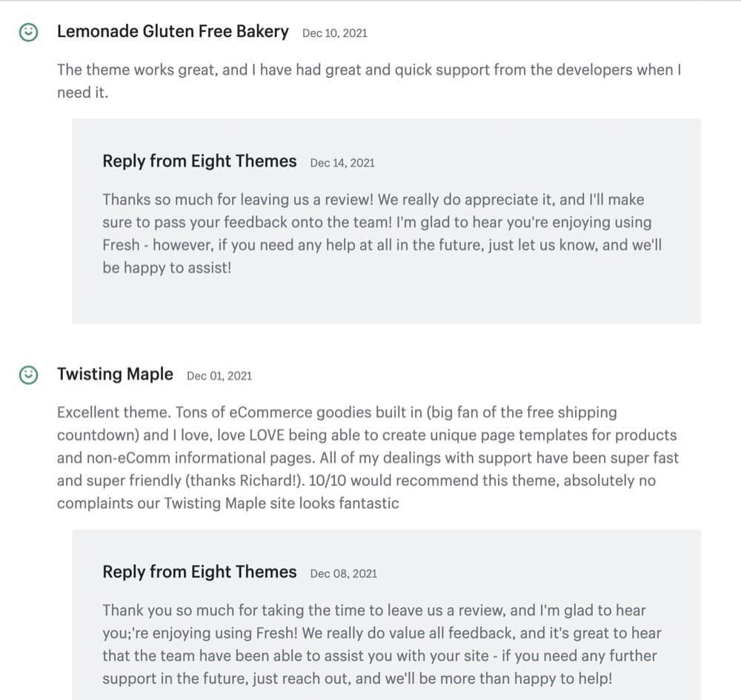Open the Lemonade Gluten Free Bakery reviewer name
Viewport: 741px width, 700px height.
tap(173, 31)
